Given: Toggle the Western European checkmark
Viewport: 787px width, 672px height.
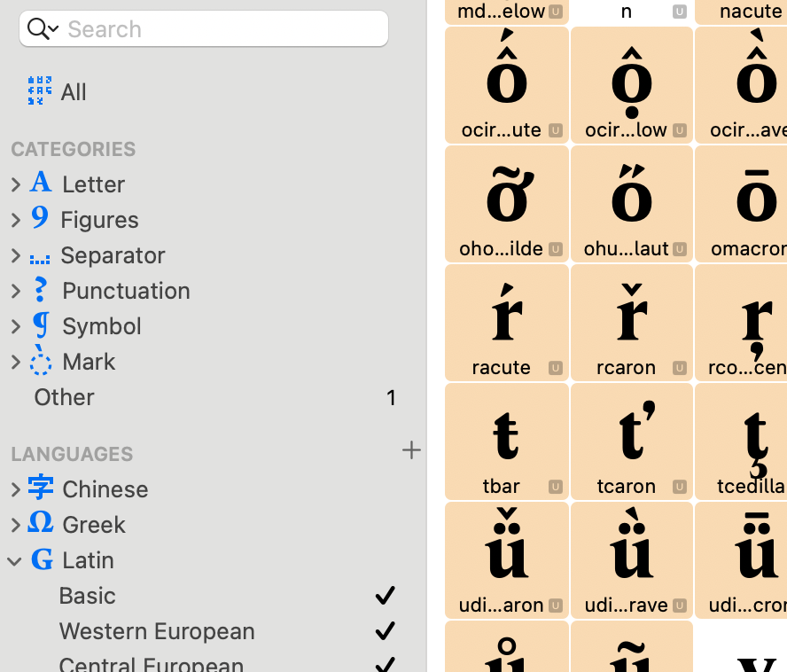Looking at the screenshot, I should (x=385, y=631).
